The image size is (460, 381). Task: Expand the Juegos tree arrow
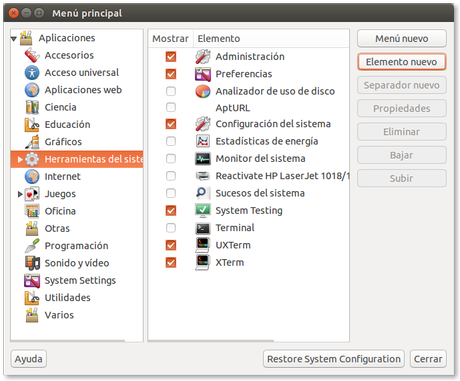[x=20, y=194]
